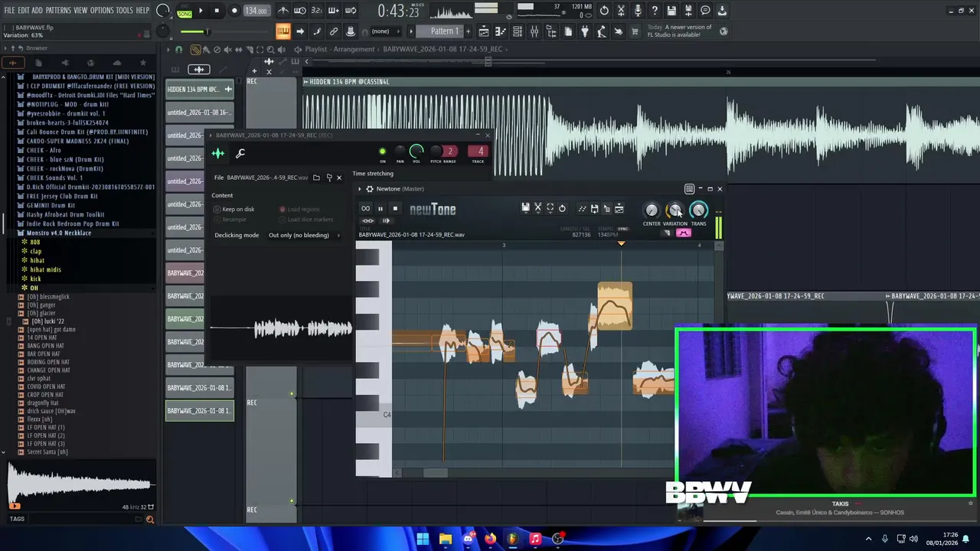Select the mute tool in Playlist toolbar
Screen dimensions: 980x551
[227, 49]
